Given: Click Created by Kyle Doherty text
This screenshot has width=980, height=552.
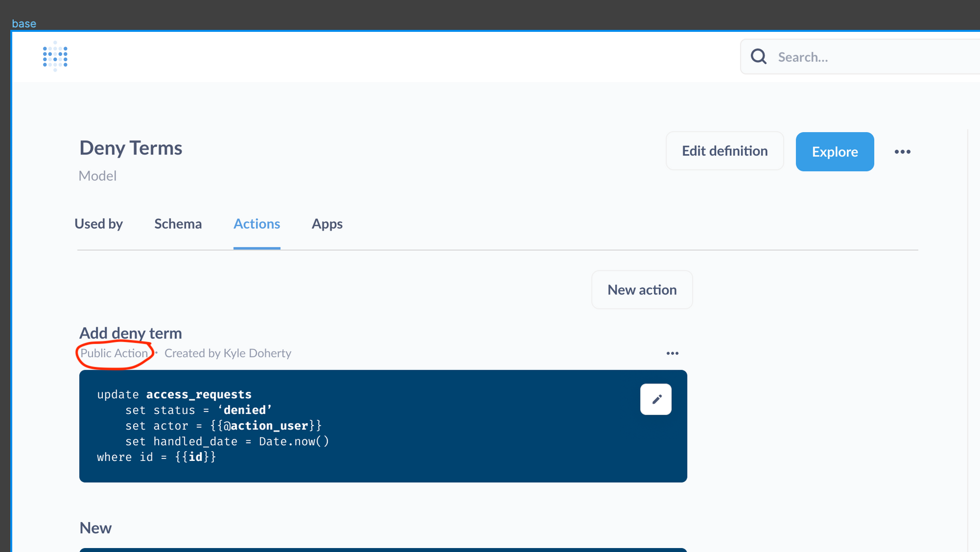Looking at the screenshot, I should click(x=227, y=353).
